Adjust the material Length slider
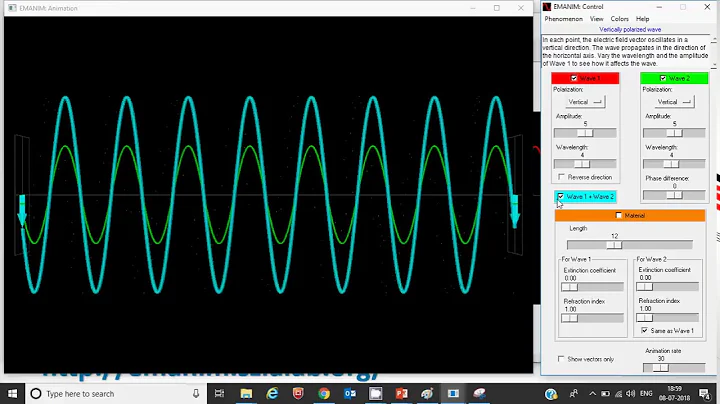 coord(630,245)
